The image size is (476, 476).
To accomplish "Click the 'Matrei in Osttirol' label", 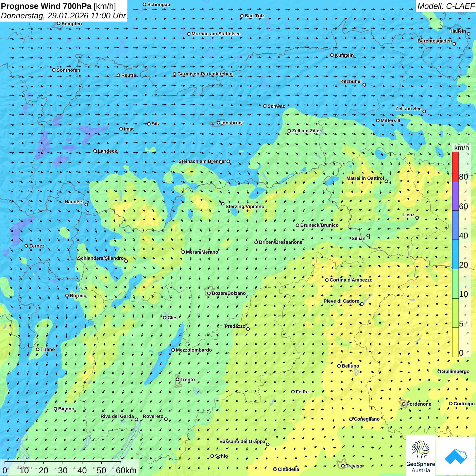I will [x=365, y=178].
